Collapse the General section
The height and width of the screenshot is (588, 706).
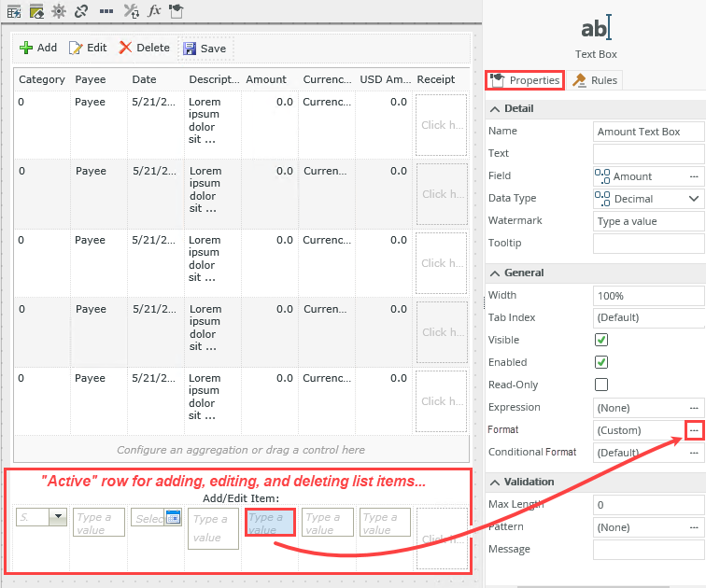495,273
